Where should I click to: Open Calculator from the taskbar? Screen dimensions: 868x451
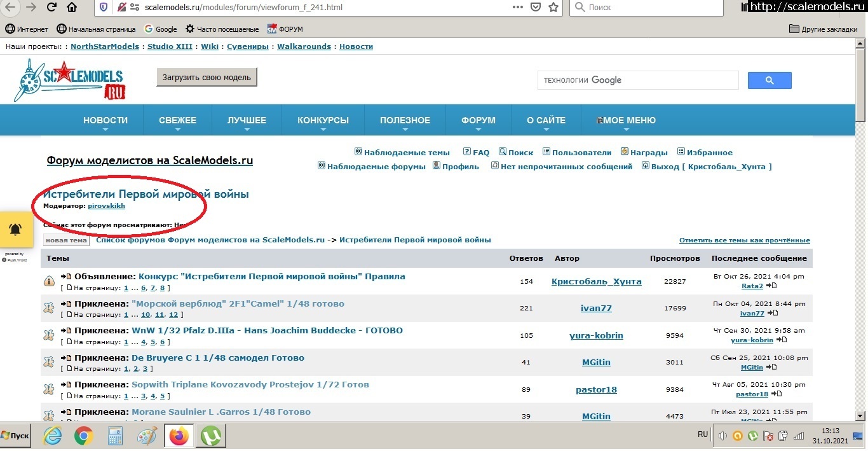(116, 436)
